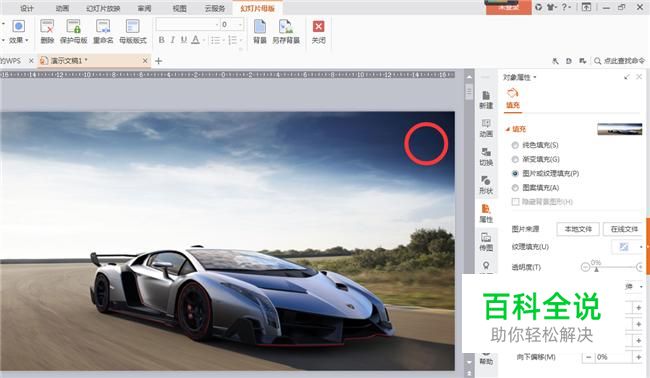Open the 属性 properties sidebar icon
Screen dimensions: 650x378
click(486, 213)
